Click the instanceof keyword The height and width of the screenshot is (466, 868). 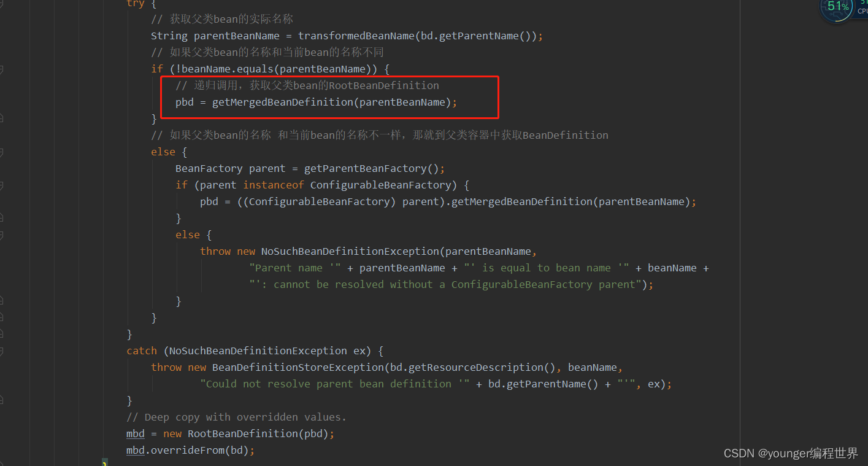[274, 185]
